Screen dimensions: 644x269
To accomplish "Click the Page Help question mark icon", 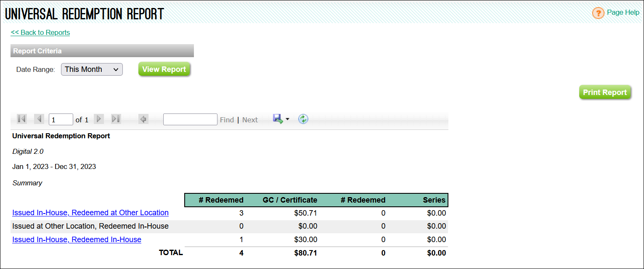I will coord(598,13).
